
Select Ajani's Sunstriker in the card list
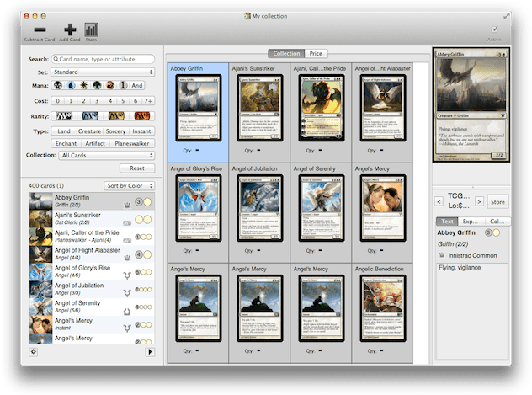[92, 218]
